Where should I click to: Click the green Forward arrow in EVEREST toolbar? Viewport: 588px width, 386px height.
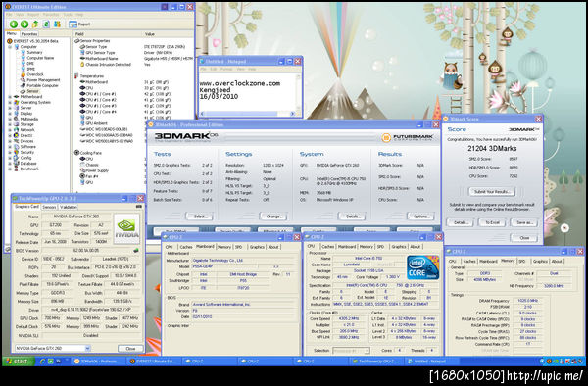point(24,24)
